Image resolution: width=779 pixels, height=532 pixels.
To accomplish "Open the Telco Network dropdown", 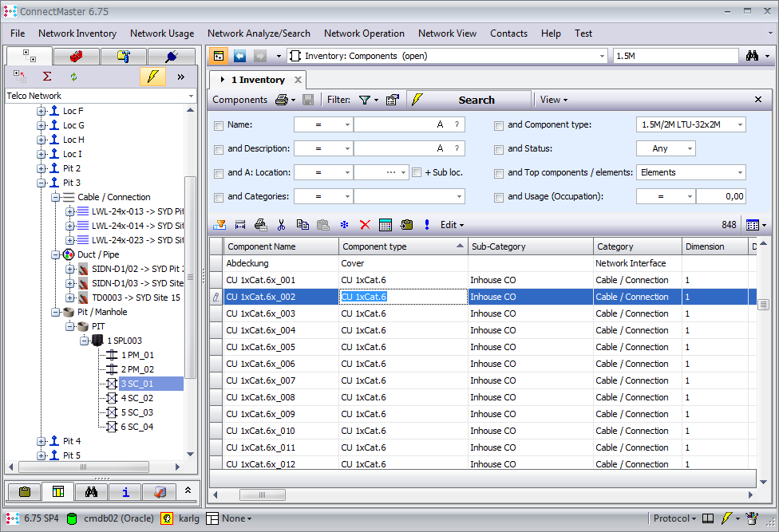I will pyautogui.click(x=191, y=96).
